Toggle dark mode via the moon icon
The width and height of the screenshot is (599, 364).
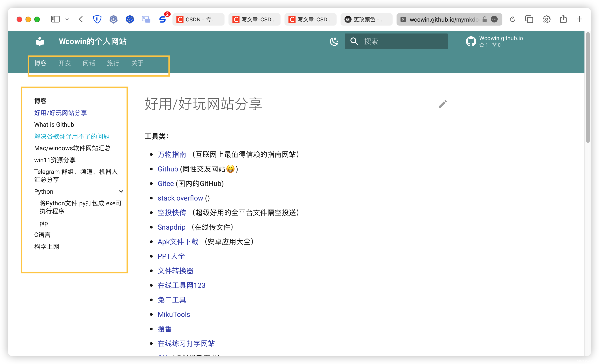(334, 41)
